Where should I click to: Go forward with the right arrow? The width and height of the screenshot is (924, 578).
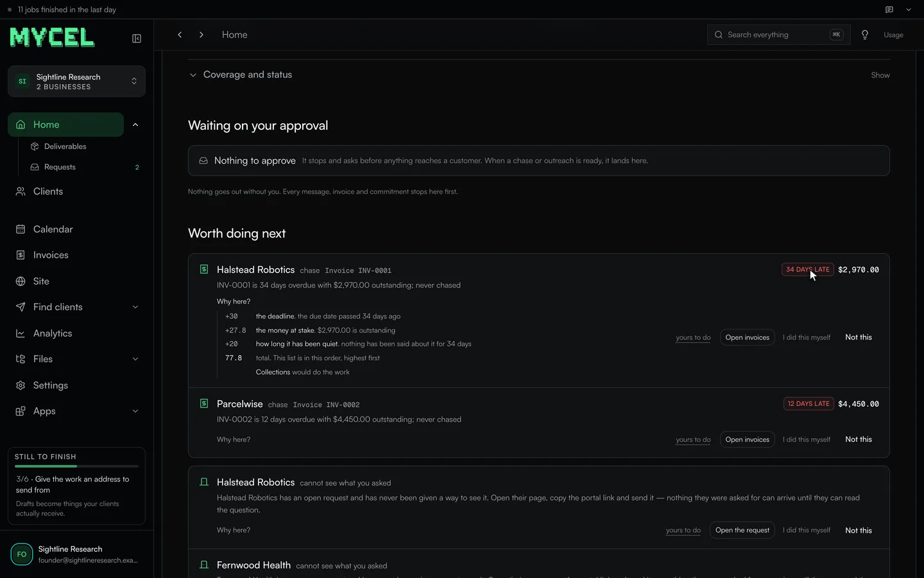click(201, 35)
